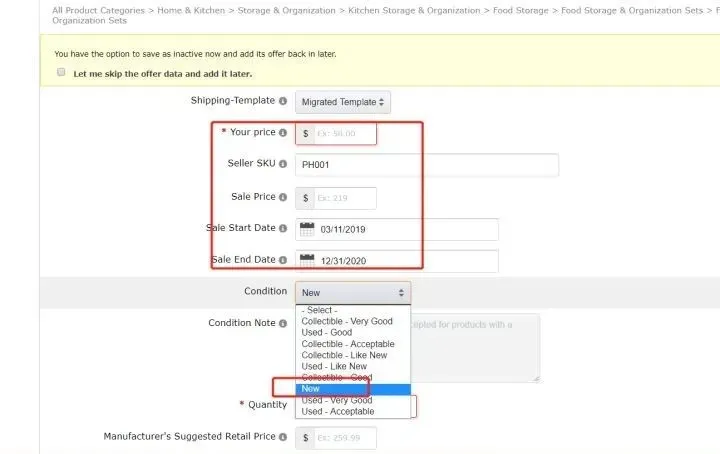Screen dimensions: 720x454
Task: Check 'Let me skip the offer data' box
Action: [61, 72]
